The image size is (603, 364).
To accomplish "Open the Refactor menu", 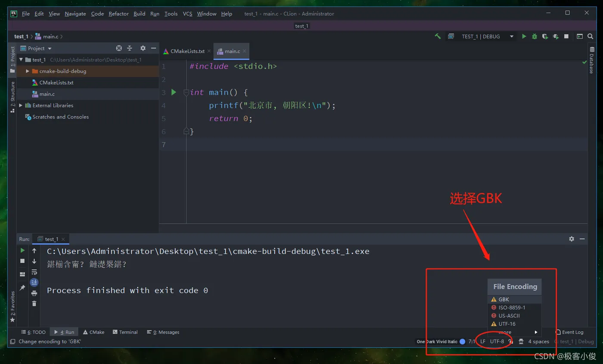I will [x=118, y=14].
